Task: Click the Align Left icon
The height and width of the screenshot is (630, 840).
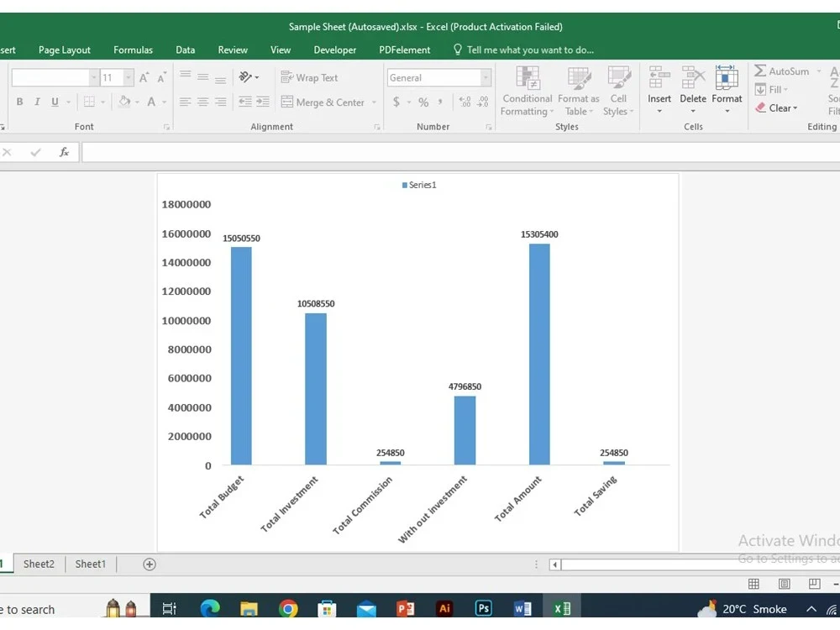Action: [186, 102]
